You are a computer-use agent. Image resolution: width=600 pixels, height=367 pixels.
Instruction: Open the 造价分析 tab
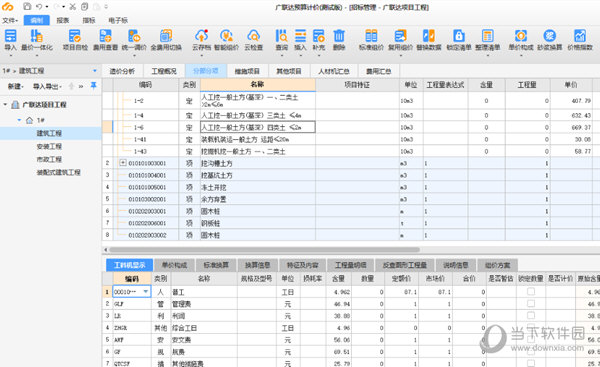click(x=122, y=71)
